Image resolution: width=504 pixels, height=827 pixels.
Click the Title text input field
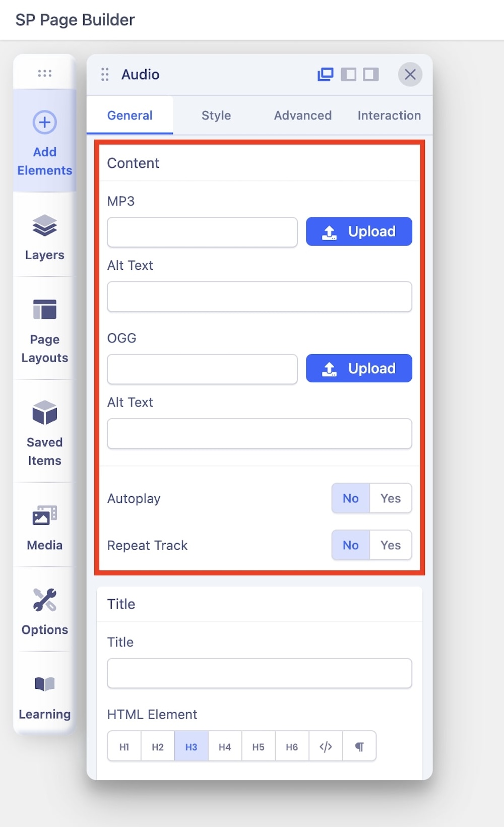click(x=259, y=673)
